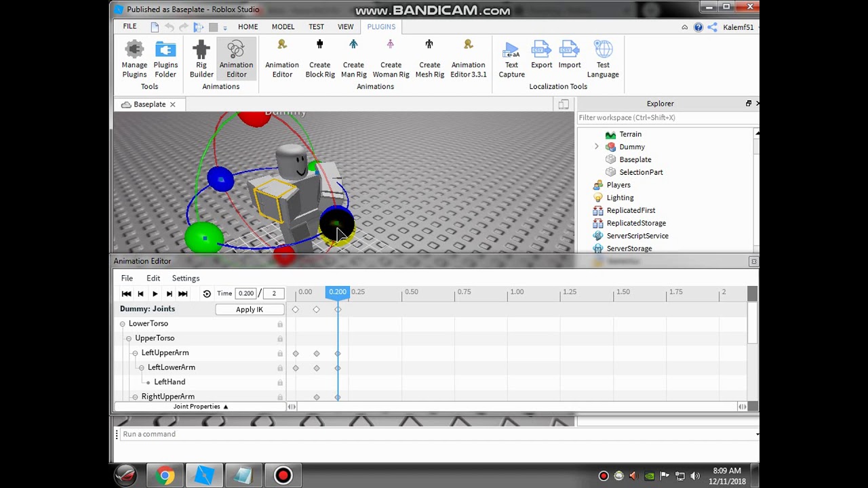Switch to the VIEW ribbon tab
The width and height of the screenshot is (868, 488).
[x=345, y=26]
